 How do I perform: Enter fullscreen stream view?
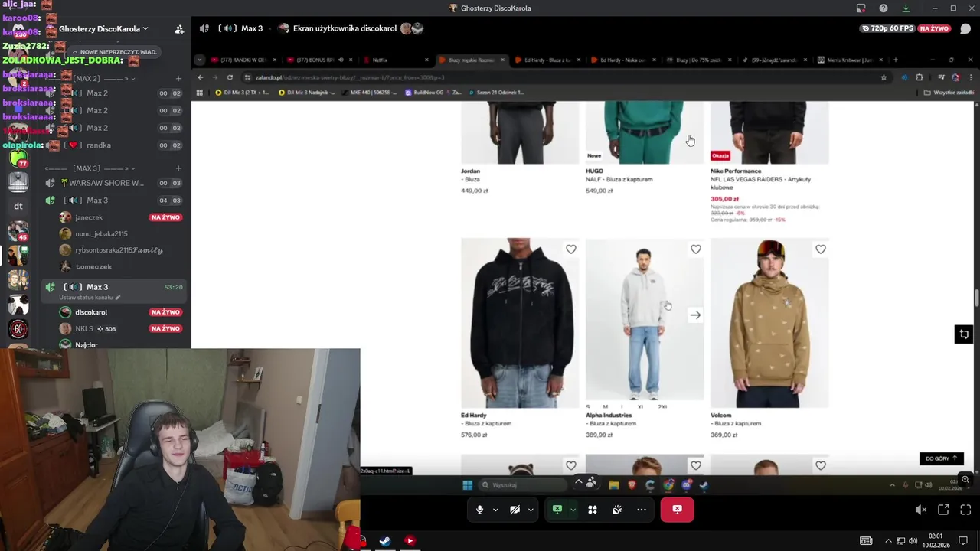965,510
